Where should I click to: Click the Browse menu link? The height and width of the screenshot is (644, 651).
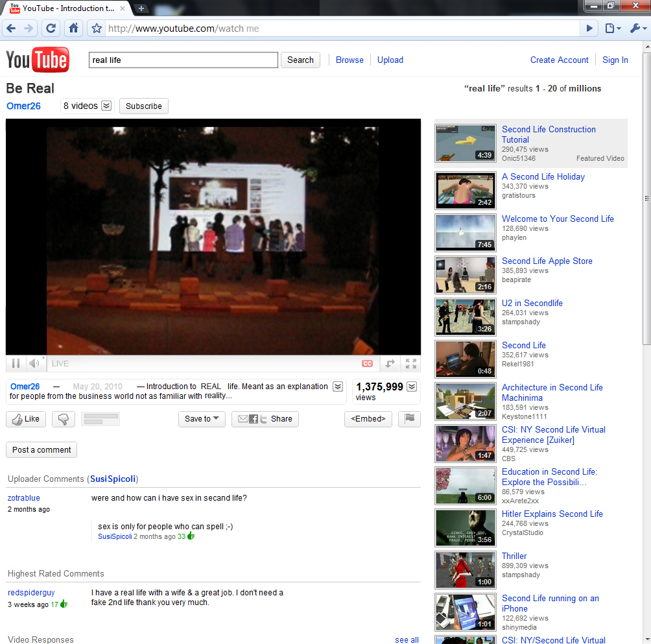349,60
